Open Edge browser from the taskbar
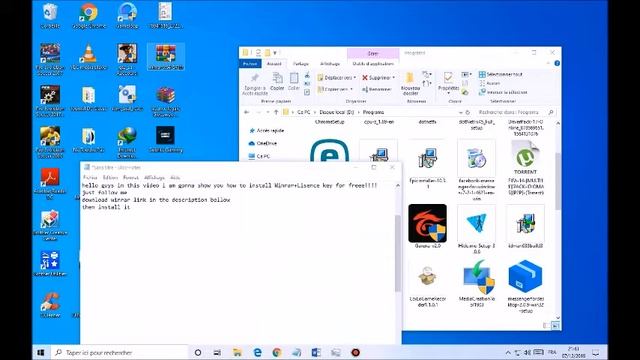640x360 pixels. coord(257,352)
